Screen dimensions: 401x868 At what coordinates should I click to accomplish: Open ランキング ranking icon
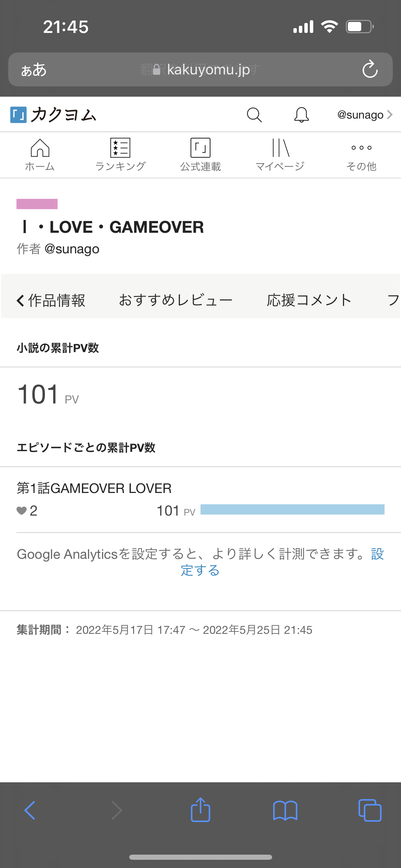pos(120,155)
